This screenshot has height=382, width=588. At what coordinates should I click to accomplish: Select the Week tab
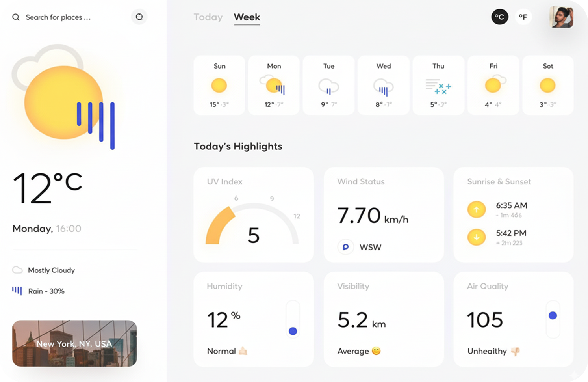247,17
